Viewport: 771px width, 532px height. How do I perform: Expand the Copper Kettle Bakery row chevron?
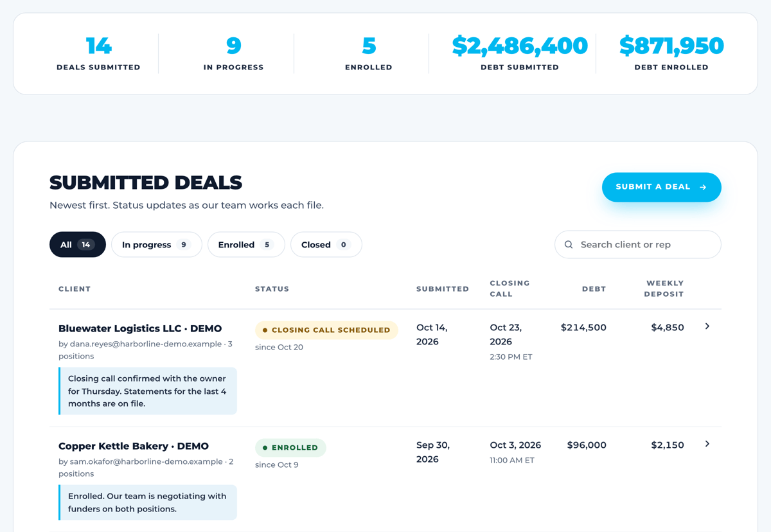coord(707,444)
